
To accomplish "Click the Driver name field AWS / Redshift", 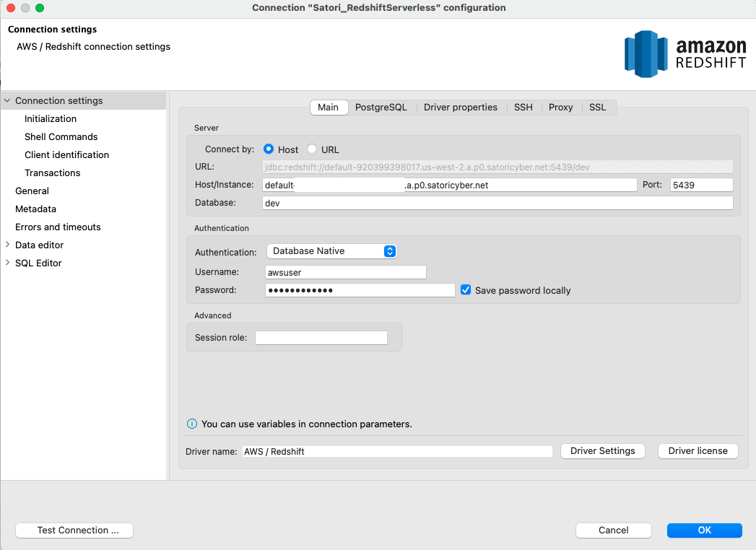I will pyautogui.click(x=397, y=452).
